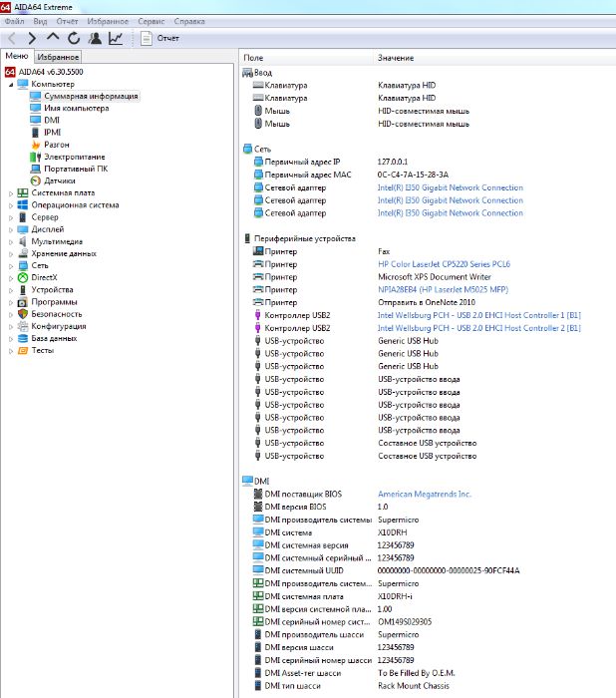This screenshot has width=616, height=698.
Task: Open the American Megatrends Inc. link
Action: coord(425,494)
